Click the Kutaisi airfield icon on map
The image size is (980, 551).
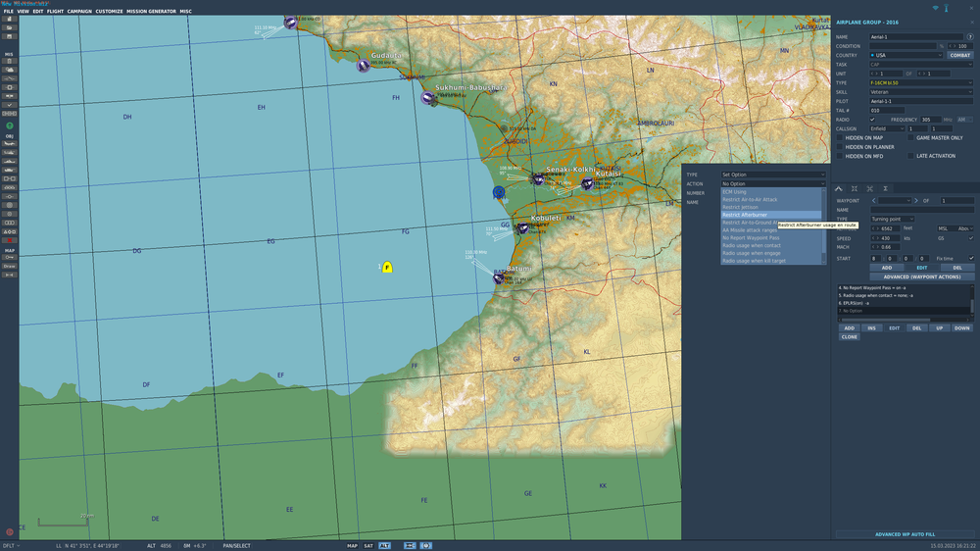pos(587,183)
